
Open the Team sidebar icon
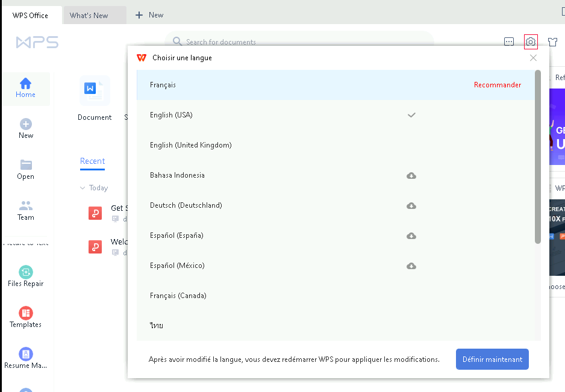point(25,206)
